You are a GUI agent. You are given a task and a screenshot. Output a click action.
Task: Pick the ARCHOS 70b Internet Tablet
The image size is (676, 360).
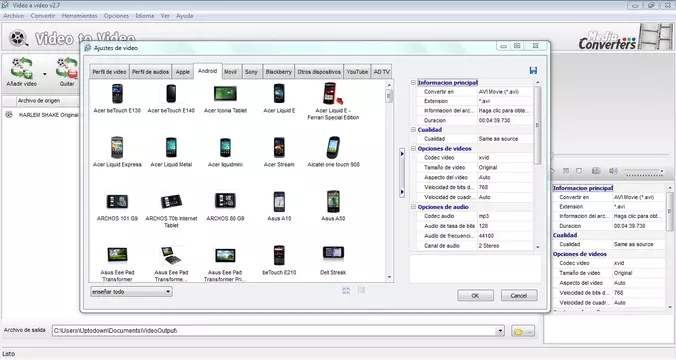[x=171, y=210]
